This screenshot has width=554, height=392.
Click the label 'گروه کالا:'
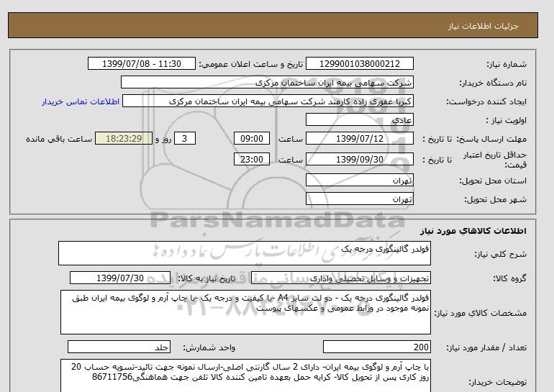(509, 278)
